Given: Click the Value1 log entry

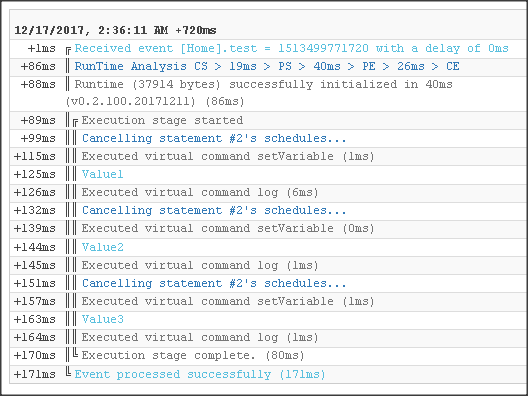Looking at the screenshot, I should [103, 174].
